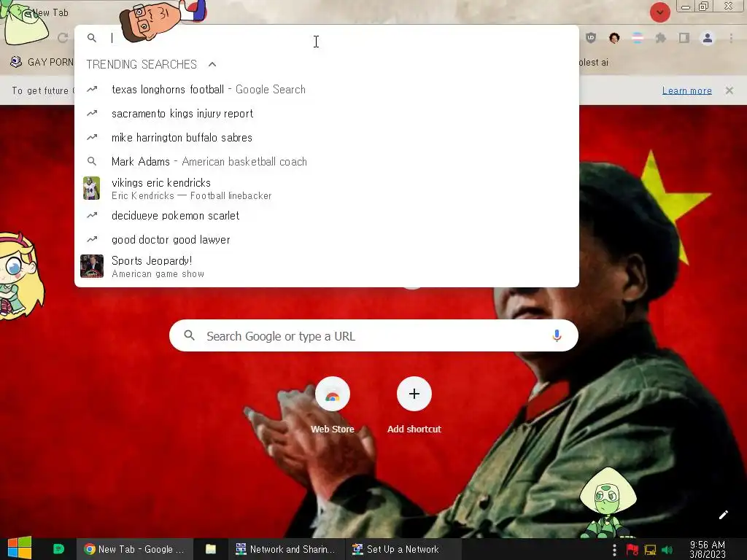Viewport: 747px width, 560px height.
Task: Toggle the browser side panel icon
Action: [x=684, y=38]
